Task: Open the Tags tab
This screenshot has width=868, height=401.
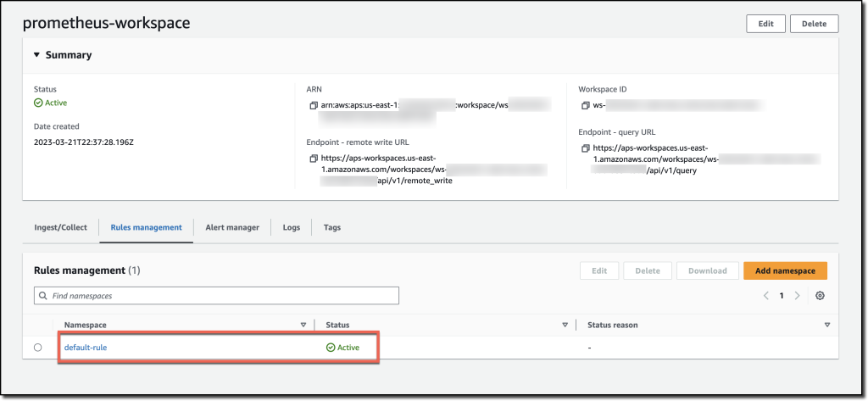Action: point(332,227)
